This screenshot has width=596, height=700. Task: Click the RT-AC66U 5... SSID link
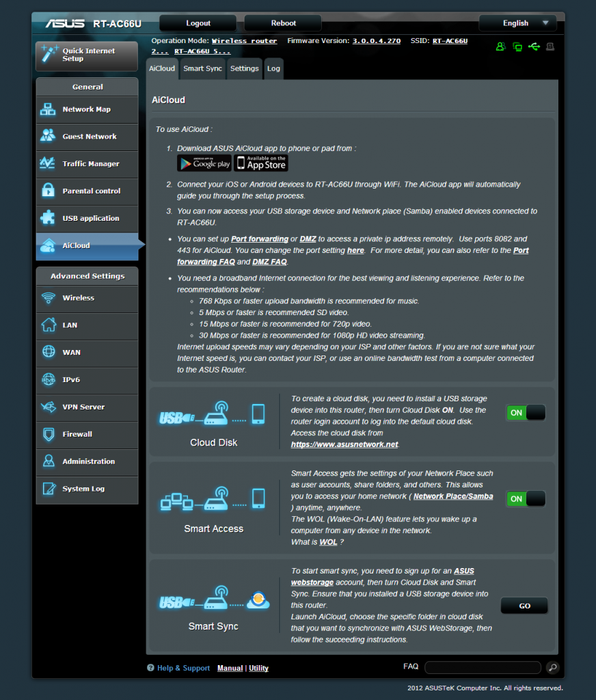[202, 51]
